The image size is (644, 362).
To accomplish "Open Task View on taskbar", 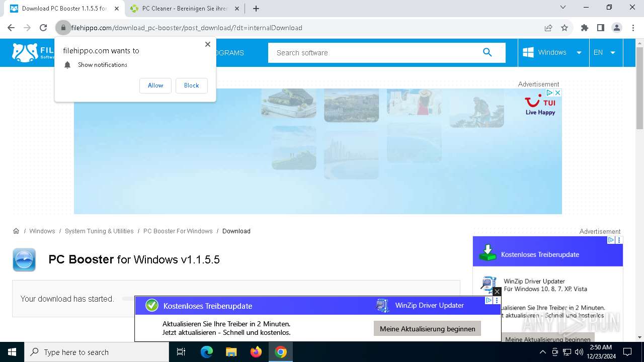I will (x=181, y=352).
